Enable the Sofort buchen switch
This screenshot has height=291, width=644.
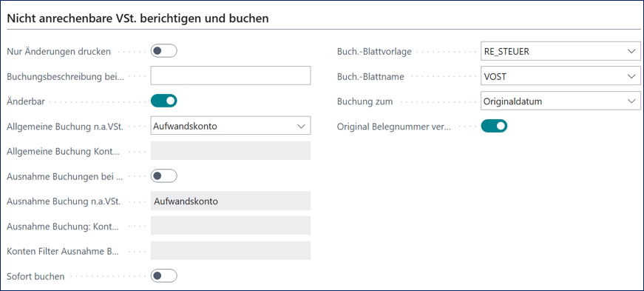tap(163, 275)
